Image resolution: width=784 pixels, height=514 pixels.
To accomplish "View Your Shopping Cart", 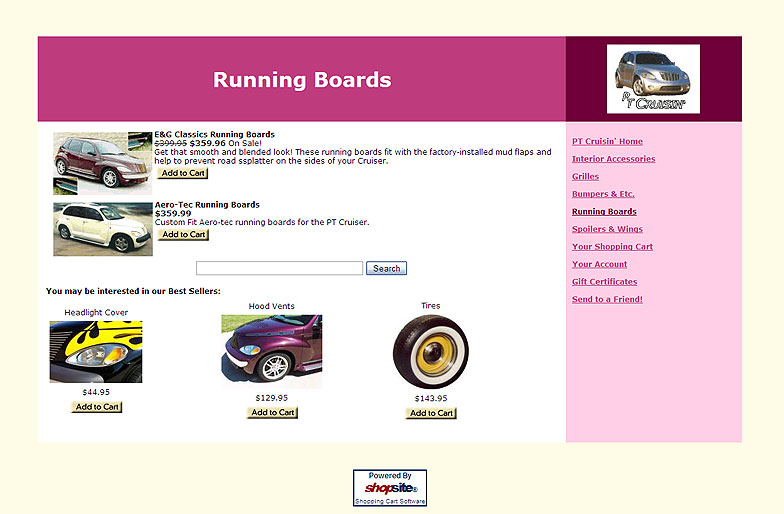I will pos(612,246).
